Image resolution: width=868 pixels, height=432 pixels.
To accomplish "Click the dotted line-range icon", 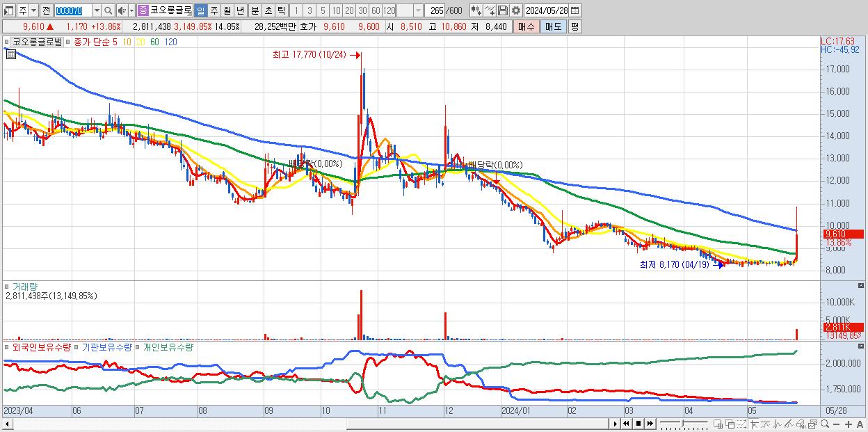I will pos(741,424).
